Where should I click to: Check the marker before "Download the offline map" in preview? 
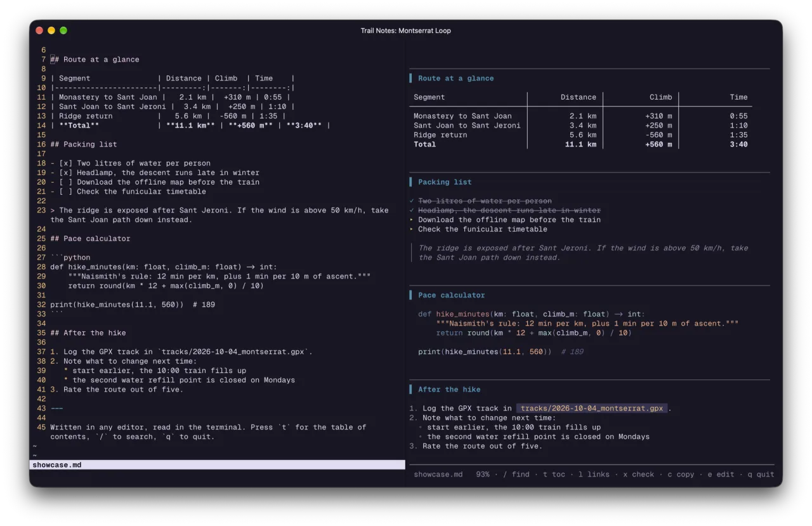[x=412, y=220]
